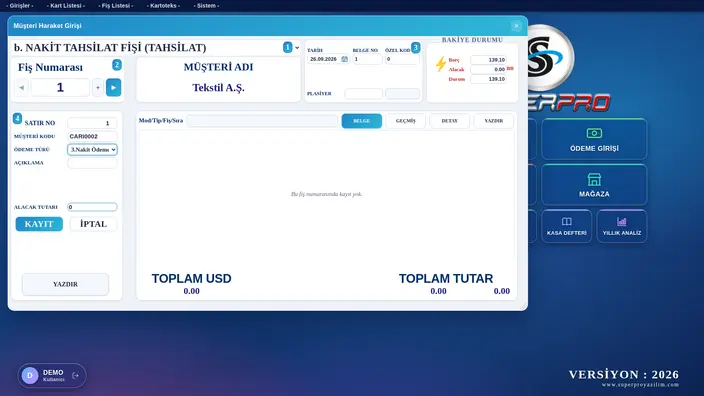Click the İPTAL cancel button

point(93,224)
